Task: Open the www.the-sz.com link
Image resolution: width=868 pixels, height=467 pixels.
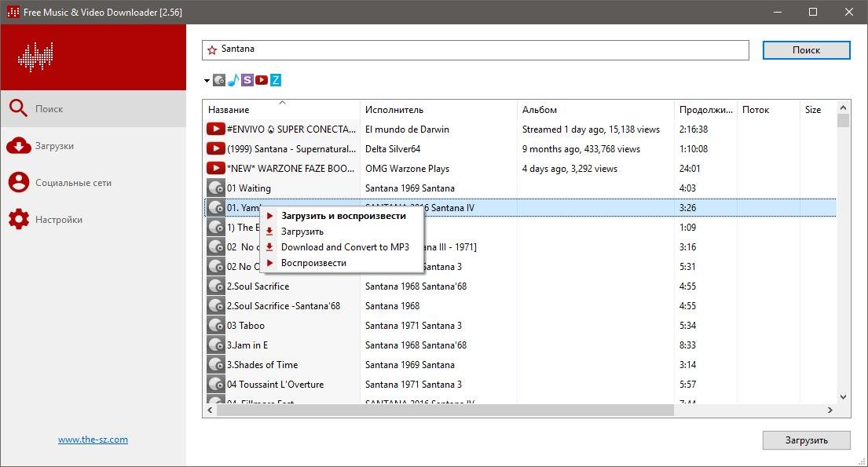Action: pos(93,440)
